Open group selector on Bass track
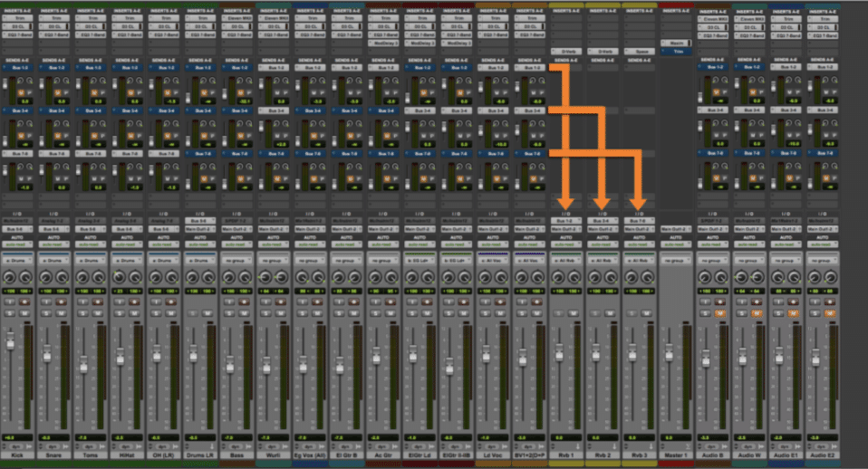The width and height of the screenshot is (868, 469). 236,260
